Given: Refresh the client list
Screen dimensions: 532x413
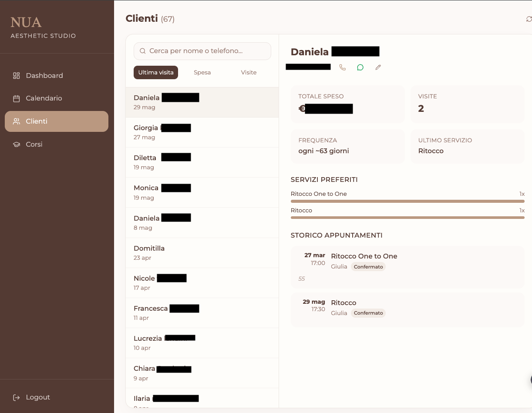Looking at the screenshot, I should pos(529,19).
